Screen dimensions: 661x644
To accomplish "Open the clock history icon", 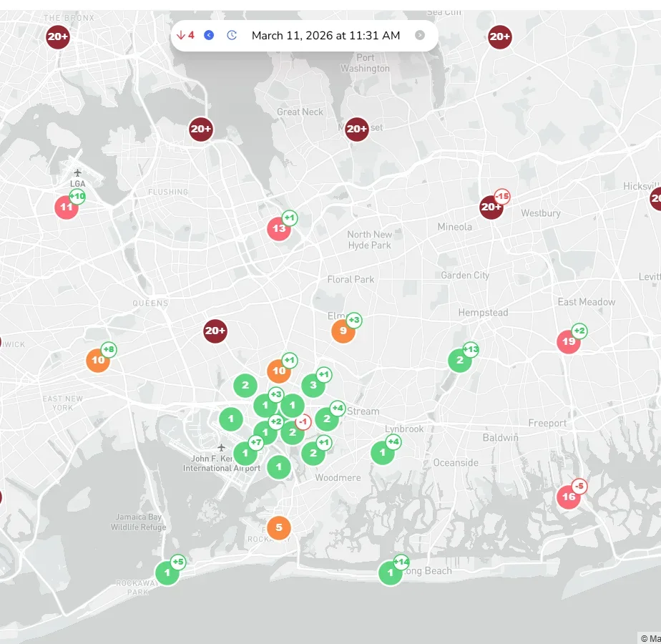I will coord(232,35).
